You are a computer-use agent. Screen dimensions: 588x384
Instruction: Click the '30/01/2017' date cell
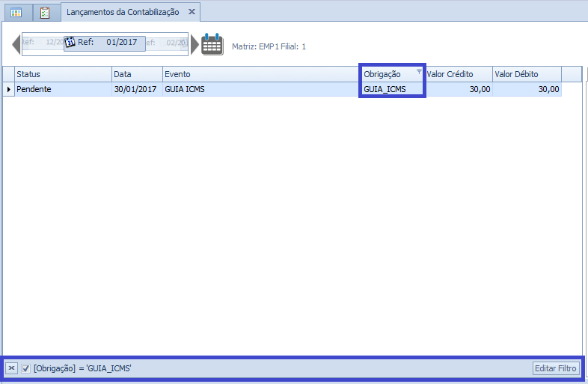point(137,89)
